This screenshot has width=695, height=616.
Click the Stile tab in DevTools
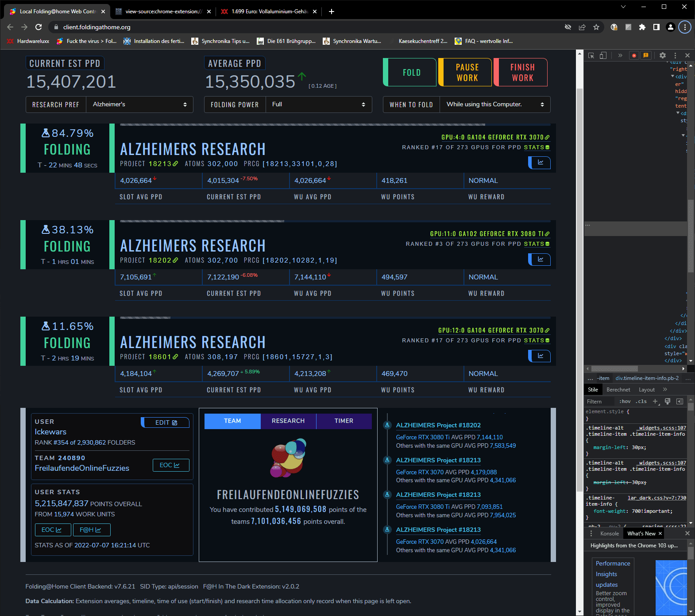(593, 390)
